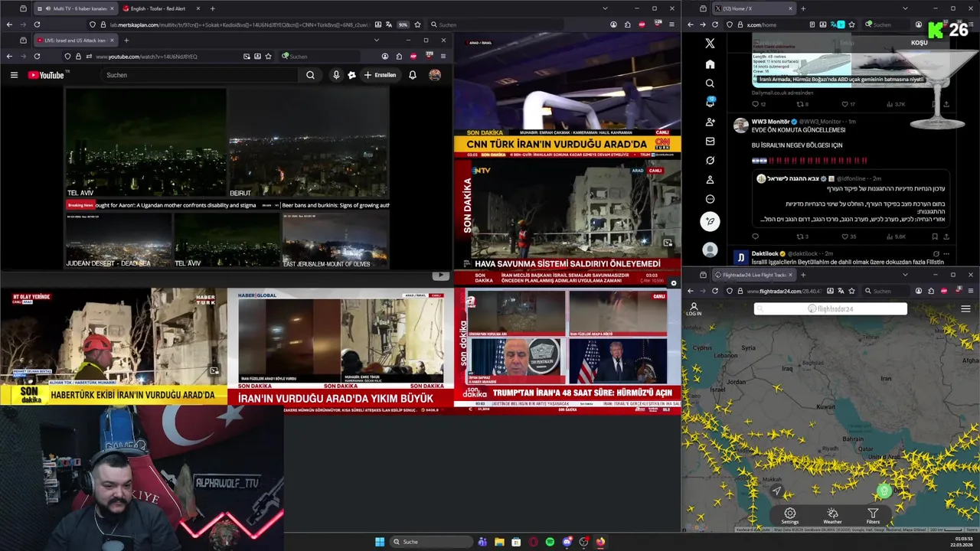Center map with location arrow button
This screenshot has width=980, height=551.
coord(776,491)
